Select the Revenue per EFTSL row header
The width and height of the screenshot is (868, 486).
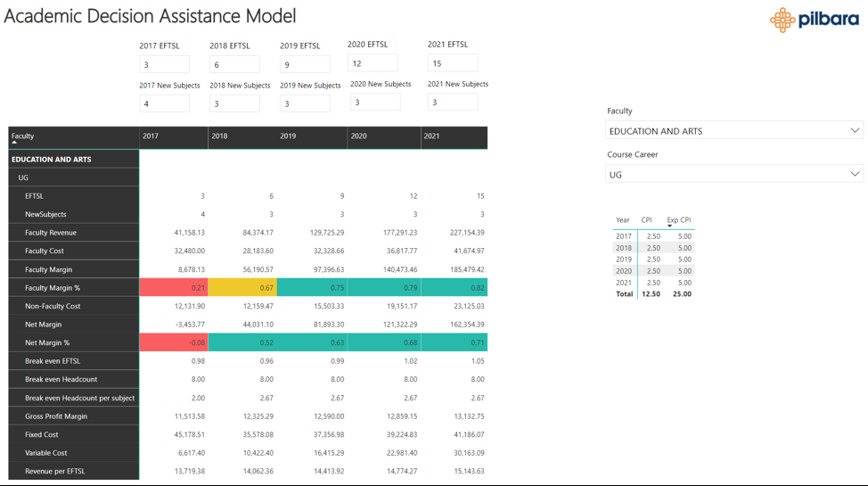[74, 471]
